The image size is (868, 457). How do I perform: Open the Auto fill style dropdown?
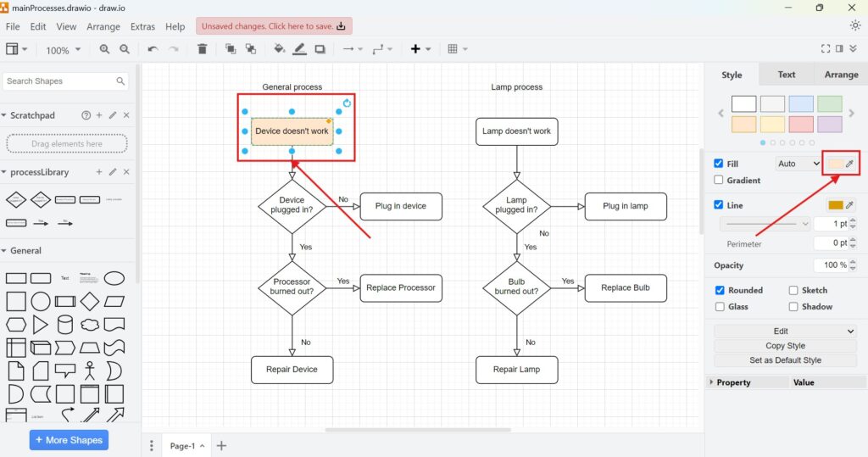coord(798,164)
